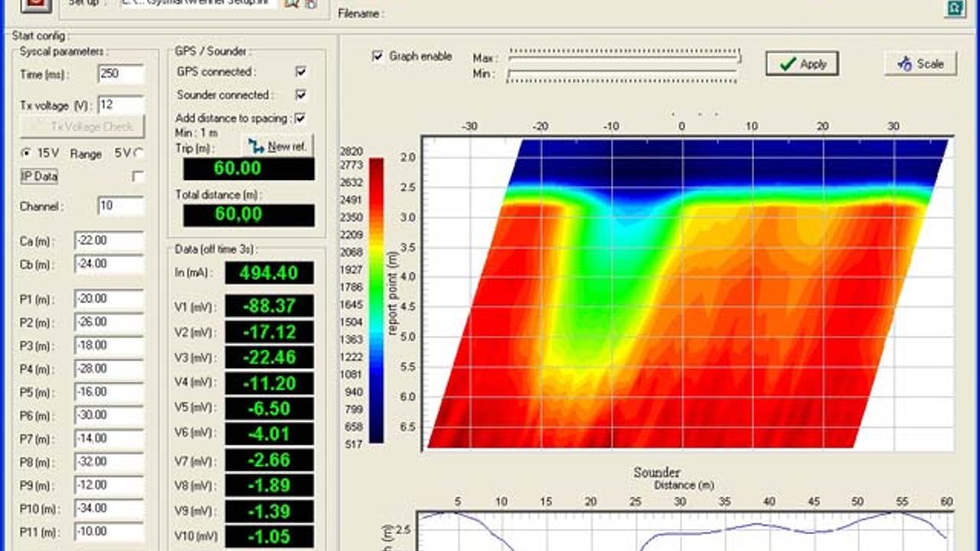Viewport: 980px width, 551px height.
Task: Click the browse setup file icon
Action: pyautogui.click(x=292, y=3)
